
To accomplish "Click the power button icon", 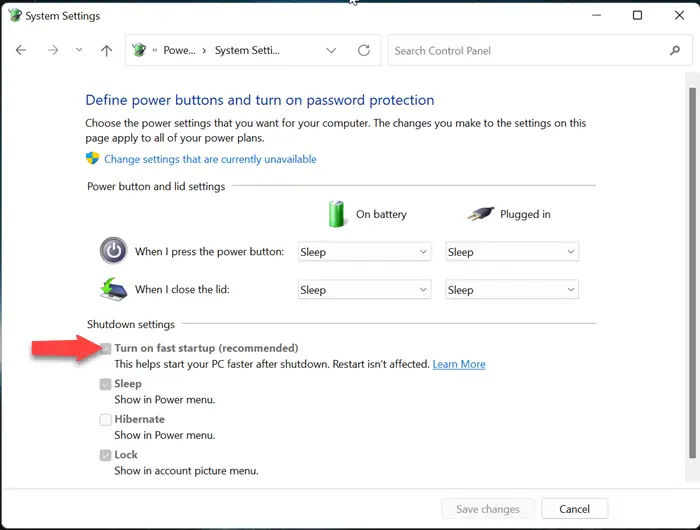I will pyautogui.click(x=113, y=251).
